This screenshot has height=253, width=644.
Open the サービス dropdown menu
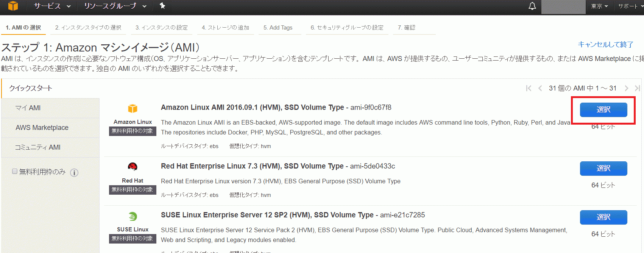(x=52, y=6)
